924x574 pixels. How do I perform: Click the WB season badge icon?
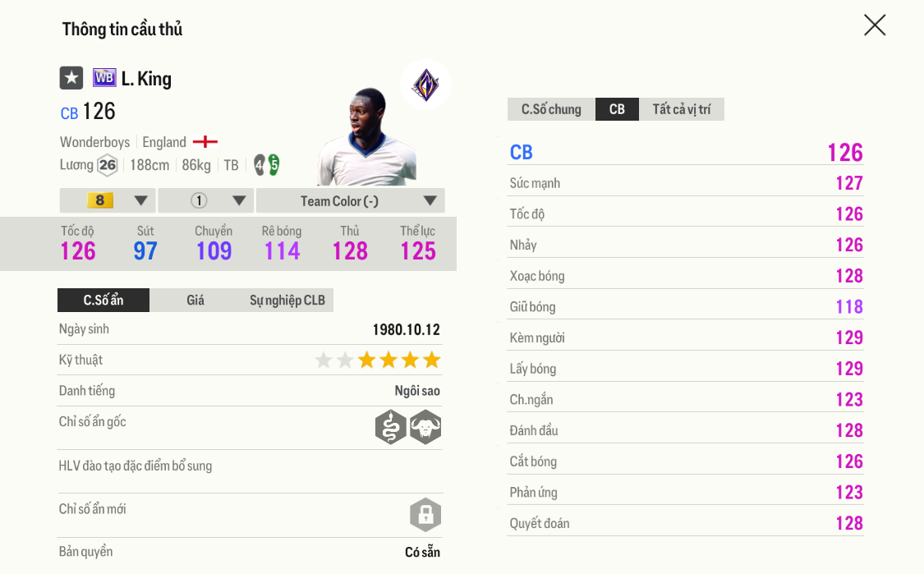click(x=104, y=78)
